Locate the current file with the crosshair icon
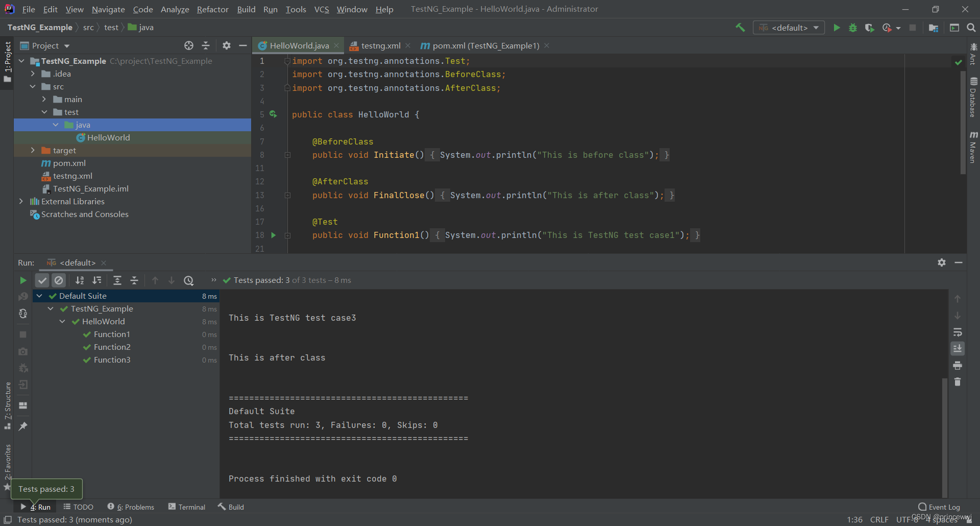 tap(189, 45)
